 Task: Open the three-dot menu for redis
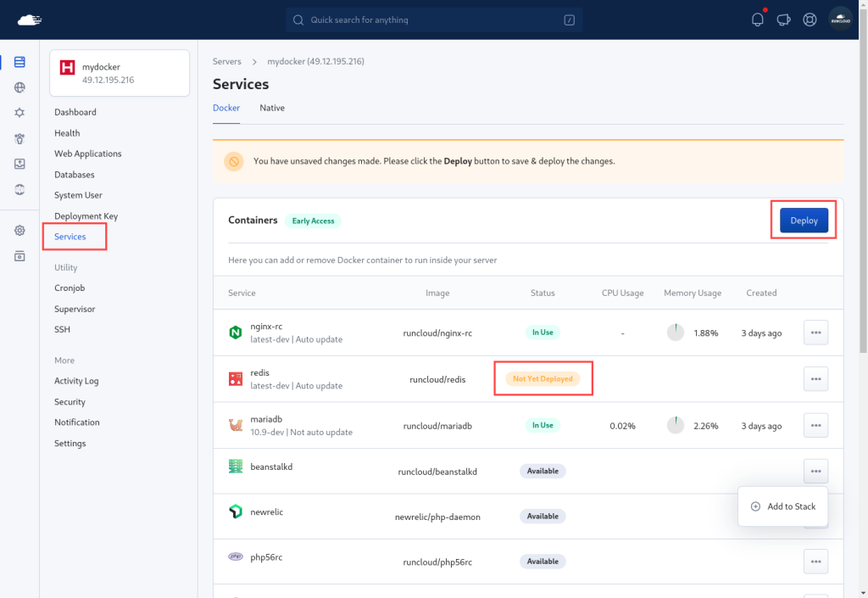pos(815,379)
